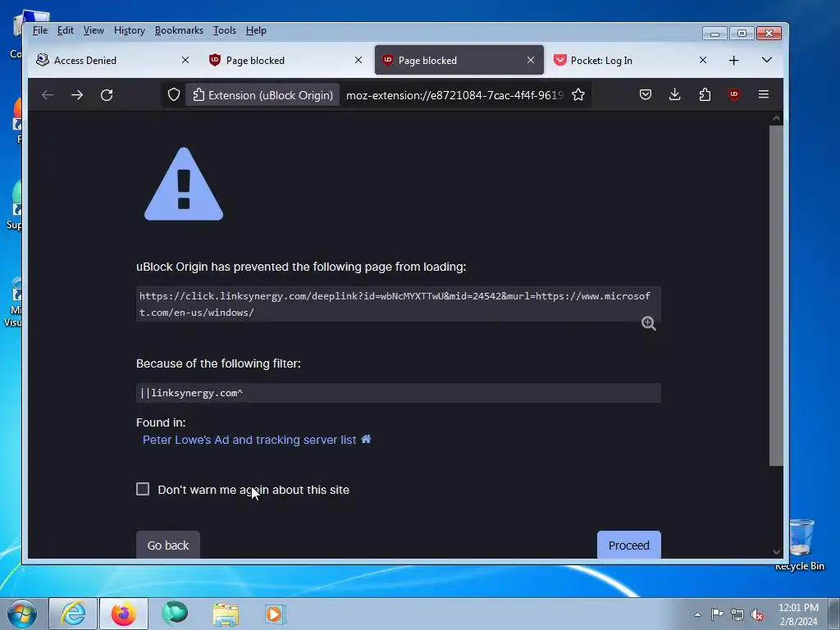
Task: Open the File menu
Action: 40,30
